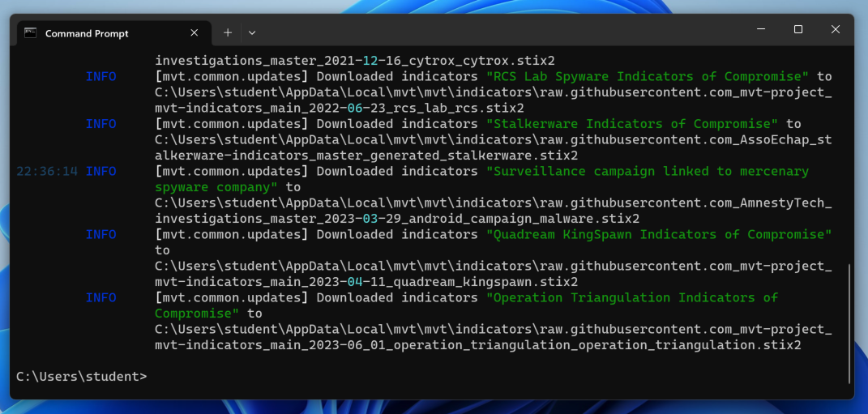Click "Compromise" to text on wrapped line
Screen dimensions: 868x414
pyautogui.click(x=208, y=314)
